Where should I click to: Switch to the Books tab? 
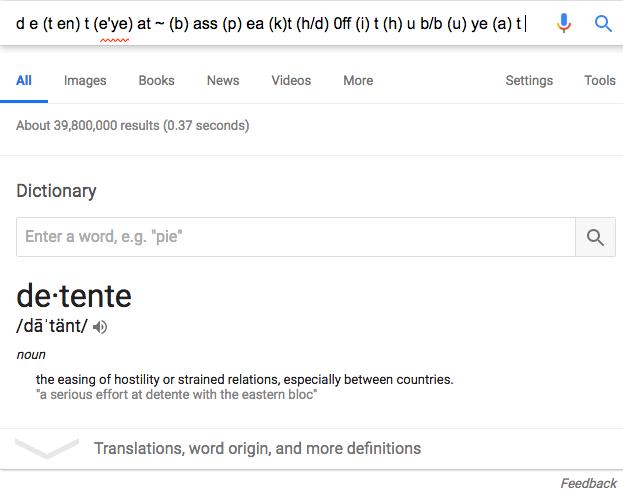[156, 81]
